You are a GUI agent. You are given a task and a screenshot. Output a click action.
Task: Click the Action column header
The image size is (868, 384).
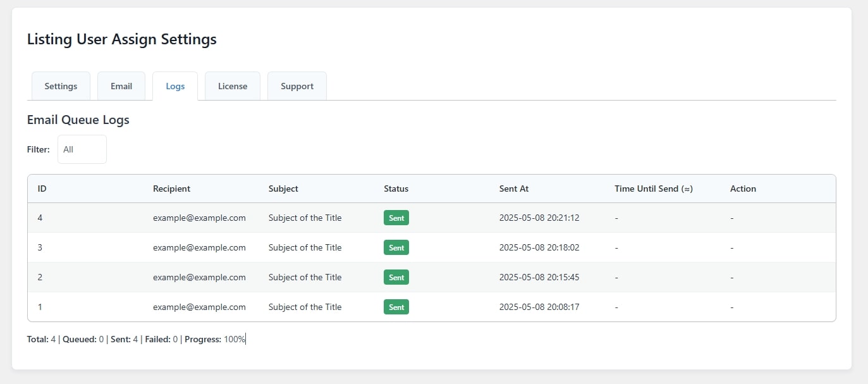743,189
